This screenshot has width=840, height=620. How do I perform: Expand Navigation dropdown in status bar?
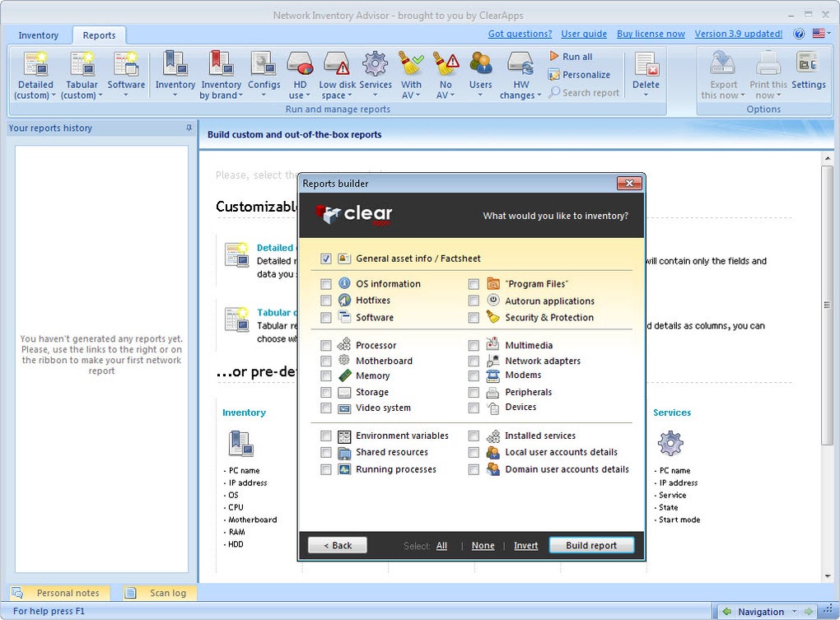[x=795, y=611]
